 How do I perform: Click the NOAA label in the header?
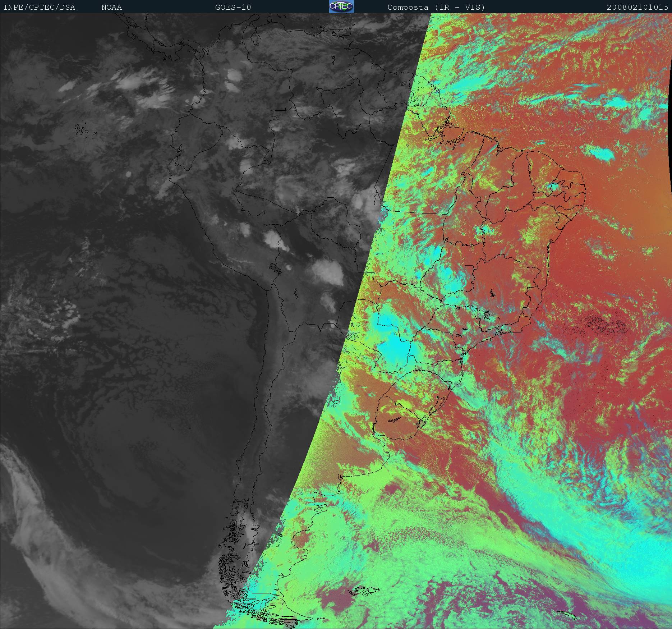pyautogui.click(x=111, y=7)
